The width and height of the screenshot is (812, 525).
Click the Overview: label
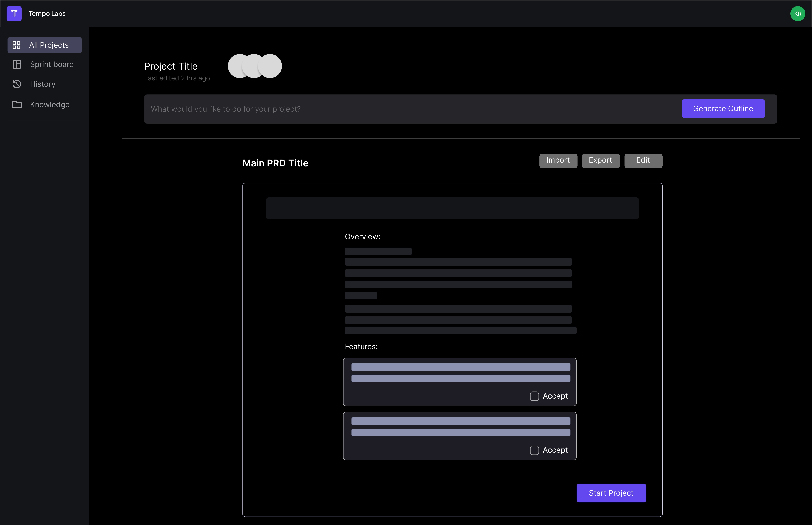(363, 237)
